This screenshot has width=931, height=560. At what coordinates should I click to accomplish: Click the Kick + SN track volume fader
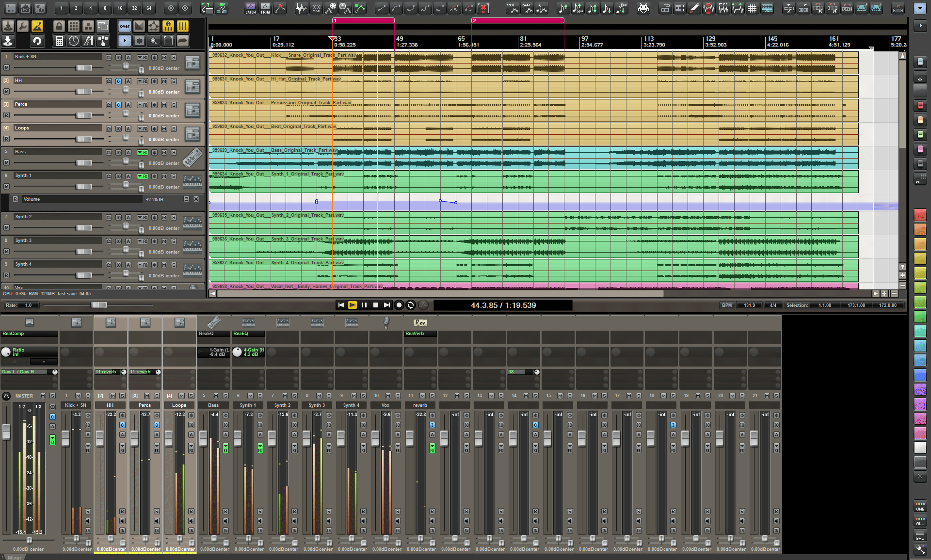coord(84,68)
